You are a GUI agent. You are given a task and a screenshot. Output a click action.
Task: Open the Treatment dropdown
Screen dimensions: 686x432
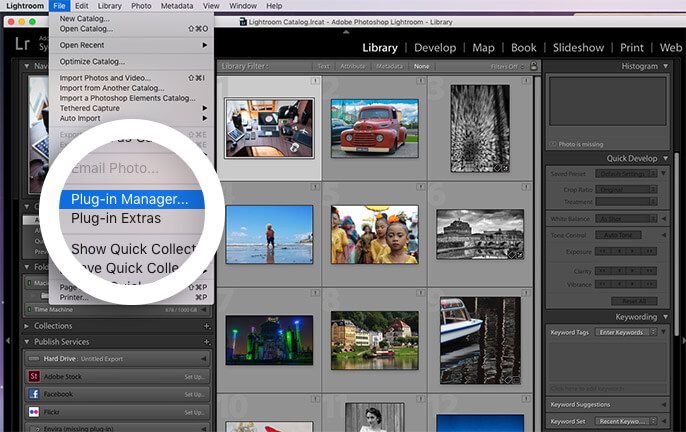626,202
